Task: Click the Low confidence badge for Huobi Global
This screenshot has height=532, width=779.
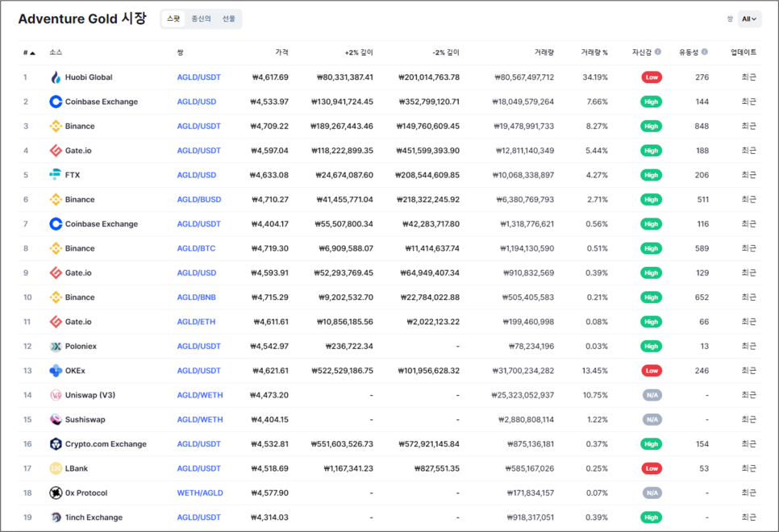Action: pos(652,77)
